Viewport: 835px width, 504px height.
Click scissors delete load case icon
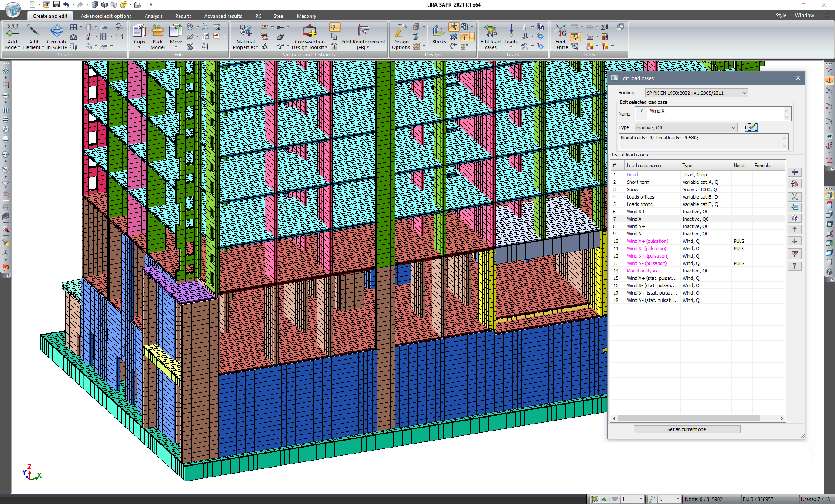tap(795, 197)
